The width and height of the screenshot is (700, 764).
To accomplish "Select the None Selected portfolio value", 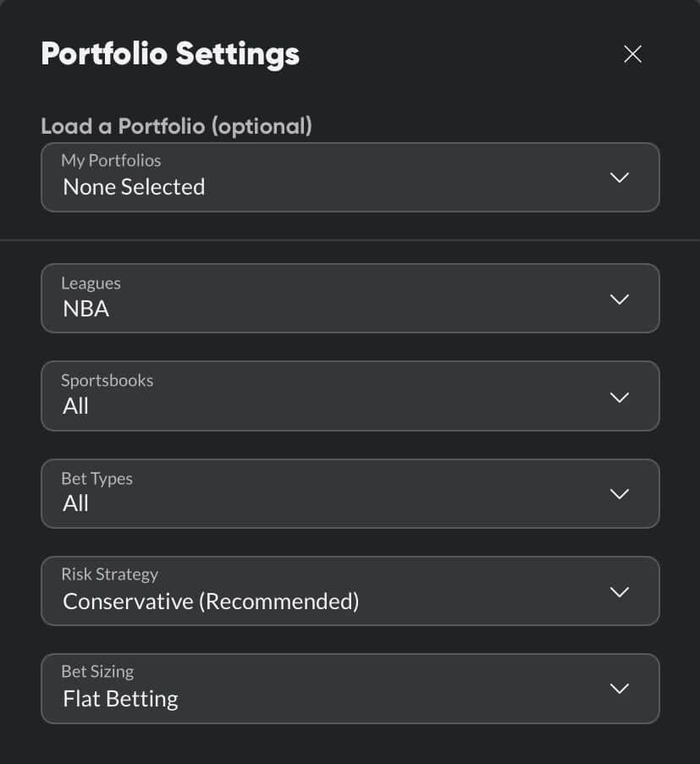I will point(134,187).
